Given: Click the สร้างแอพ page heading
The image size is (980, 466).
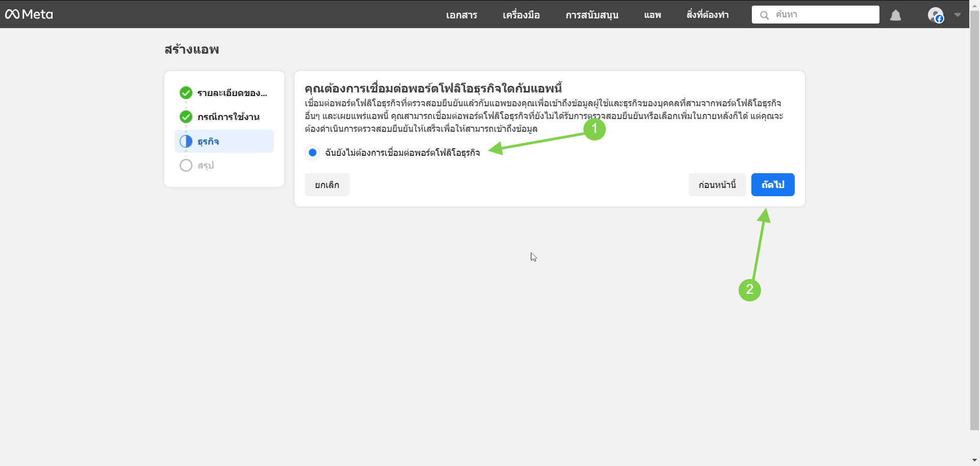Looking at the screenshot, I should tap(192, 50).
